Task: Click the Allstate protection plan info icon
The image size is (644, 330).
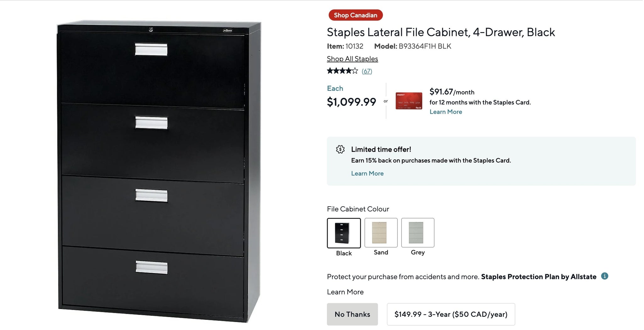Action: tap(604, 276)
